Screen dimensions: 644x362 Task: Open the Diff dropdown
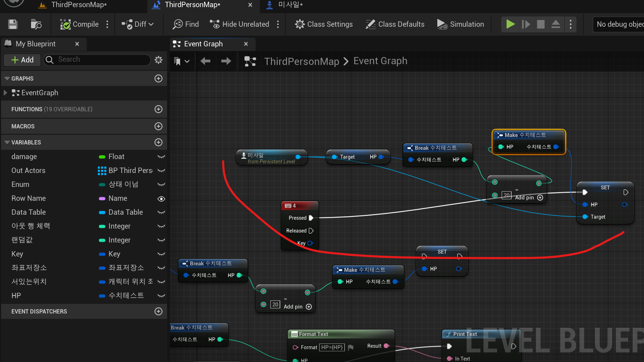tap(137, 24)
